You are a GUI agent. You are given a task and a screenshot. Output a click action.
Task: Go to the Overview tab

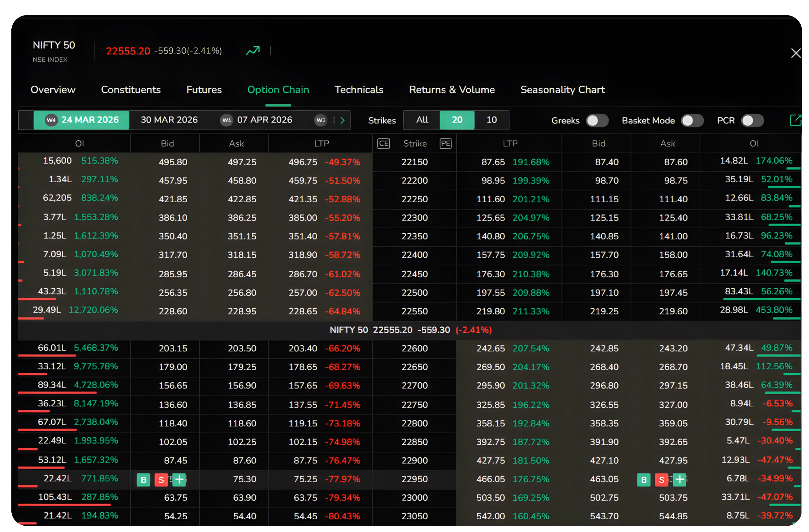pos(53,90)
